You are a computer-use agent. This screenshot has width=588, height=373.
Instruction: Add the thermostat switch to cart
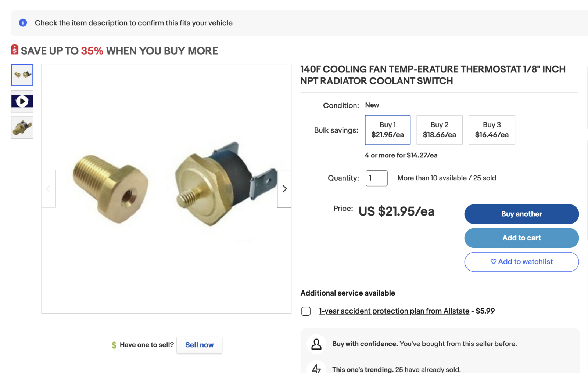(x=521, y=238)
